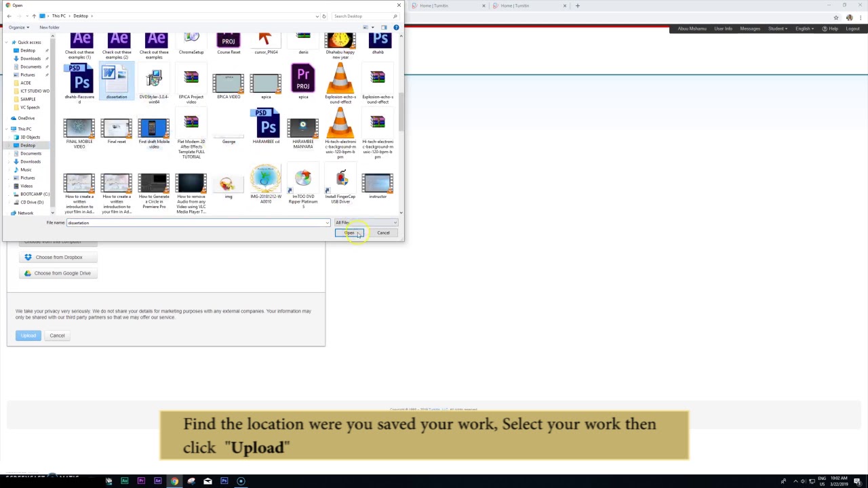
Task: Open the File name suggestions dropdown
Action: pos(328,222)
